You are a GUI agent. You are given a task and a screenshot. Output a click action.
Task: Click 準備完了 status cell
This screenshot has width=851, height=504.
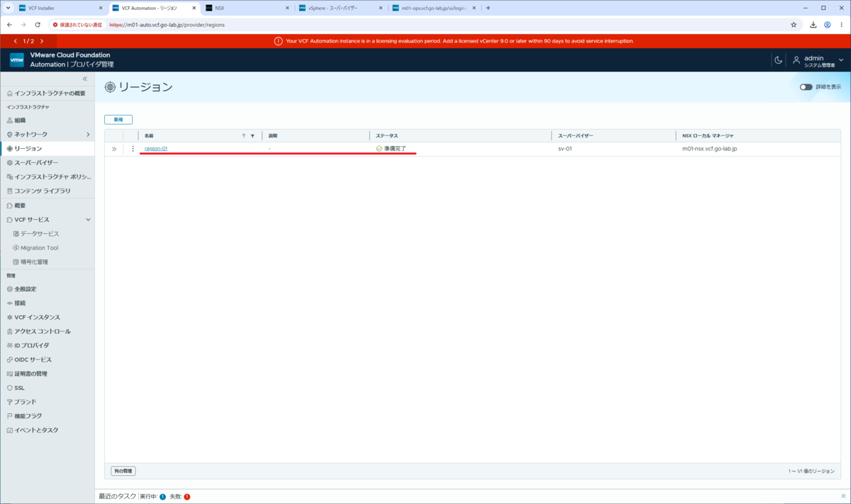click(x=391, y=149)
